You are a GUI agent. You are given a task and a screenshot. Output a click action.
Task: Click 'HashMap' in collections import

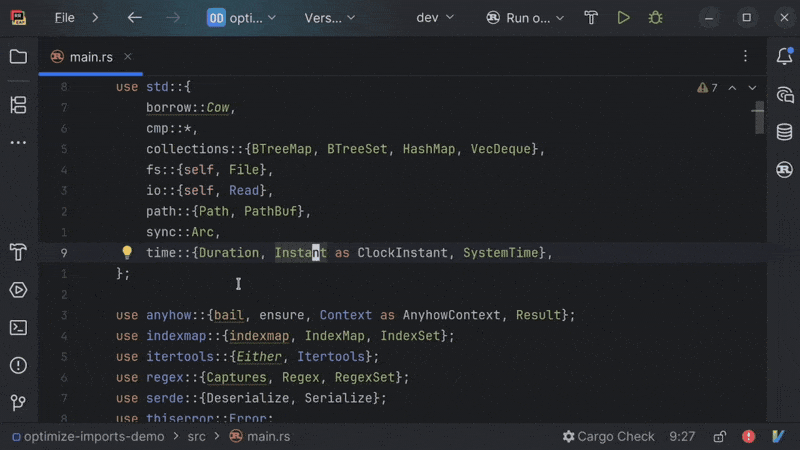coord(429,149)
